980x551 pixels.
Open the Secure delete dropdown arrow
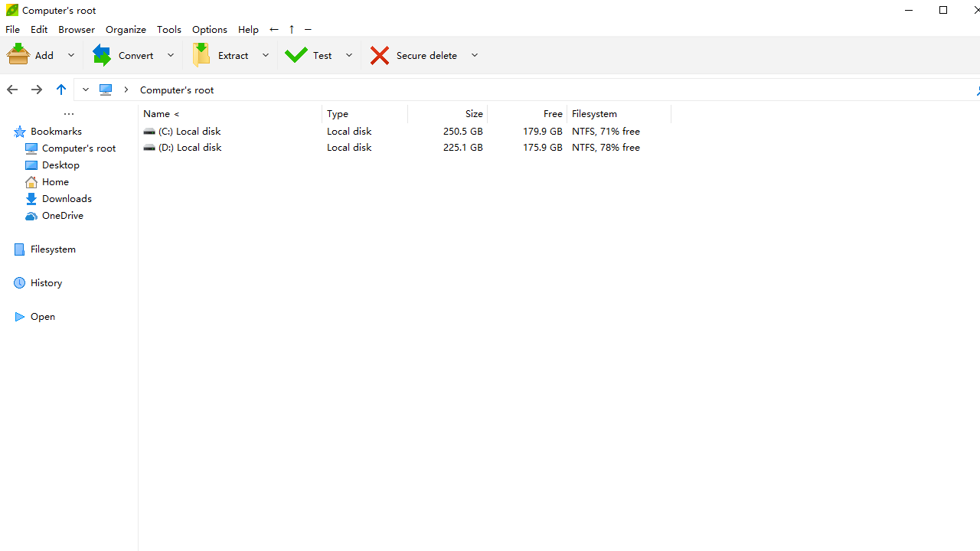475,55
